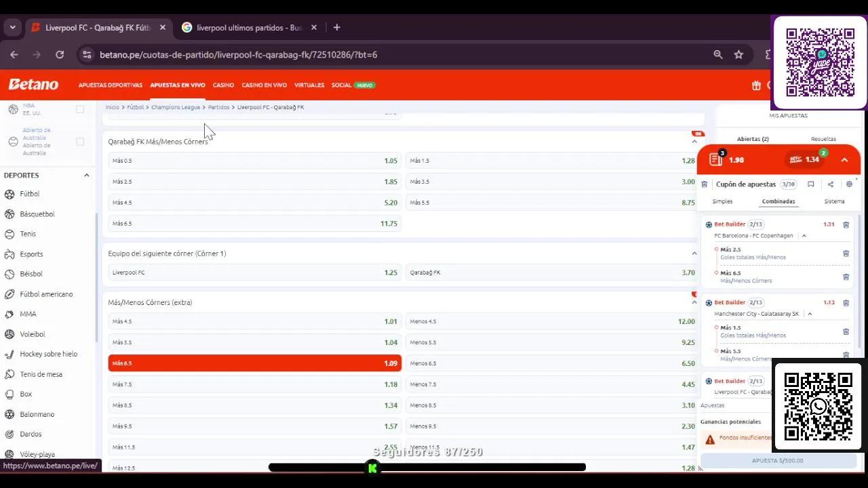
Task: Share the bet coupon
Action: click(830, 184)
